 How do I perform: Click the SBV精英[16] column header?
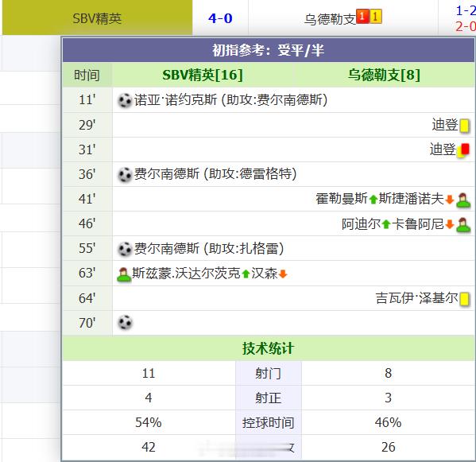coord(203,75)
